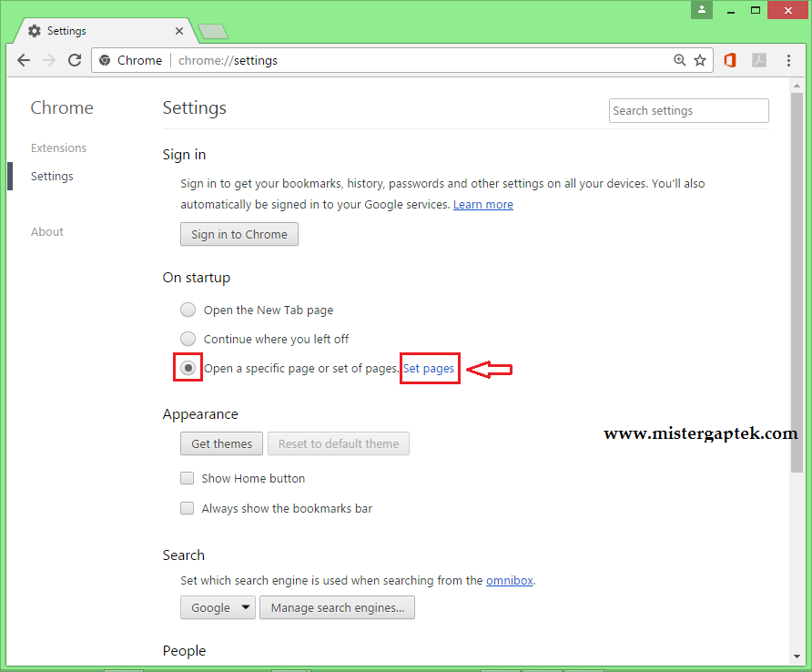The width and height of the screenshot is (812, 672).
Task: Minimize the Chrome window
Action: pos(731,10)
